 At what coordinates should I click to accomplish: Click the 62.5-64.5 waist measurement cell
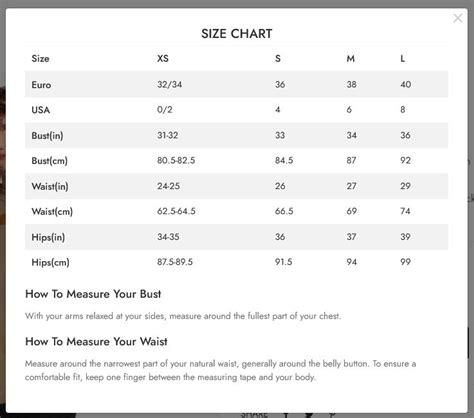pyautogui.click(x=176, y=211)
